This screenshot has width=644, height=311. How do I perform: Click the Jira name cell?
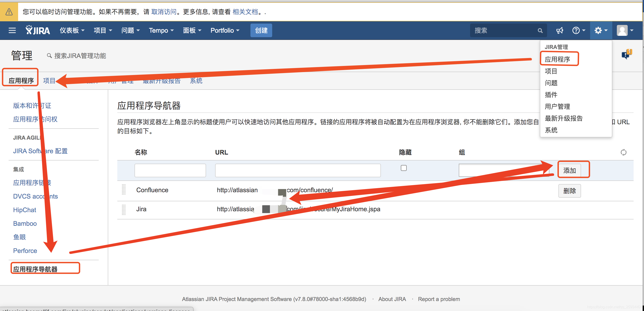coord(141,209)
